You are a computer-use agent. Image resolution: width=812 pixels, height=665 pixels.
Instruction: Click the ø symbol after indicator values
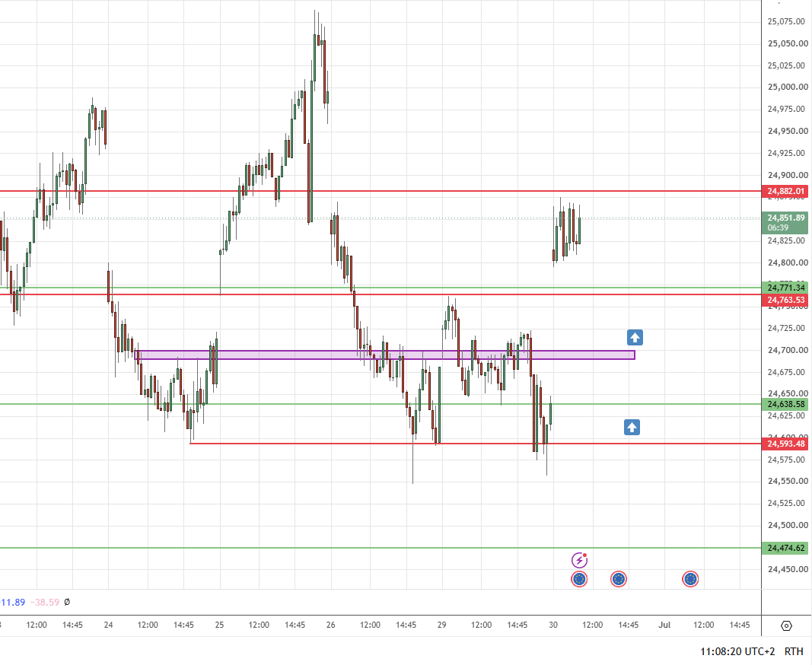pyautogui.click(x=67, y=603)
